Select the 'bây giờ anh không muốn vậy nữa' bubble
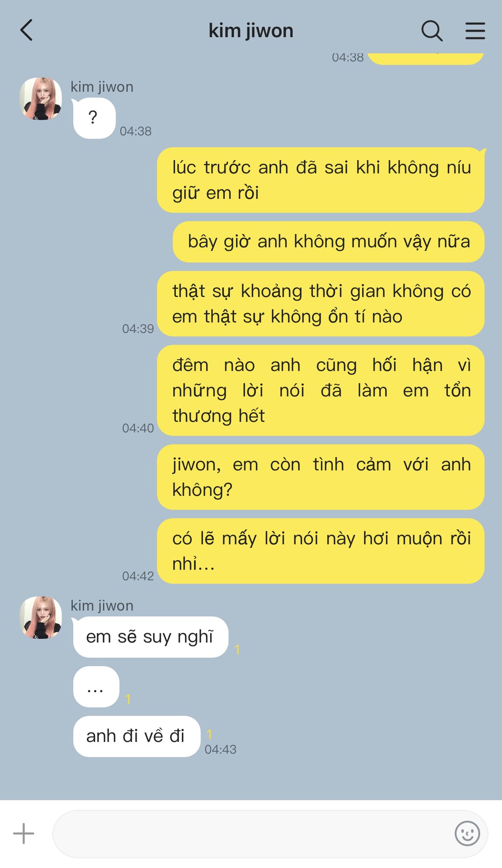 pos(328,242)
